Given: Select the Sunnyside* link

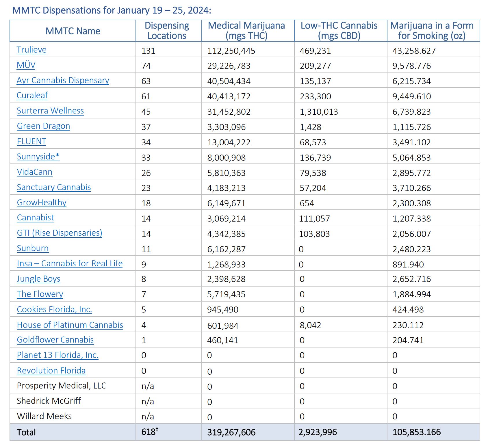Looking at the screenshot, I should (38, 157).
